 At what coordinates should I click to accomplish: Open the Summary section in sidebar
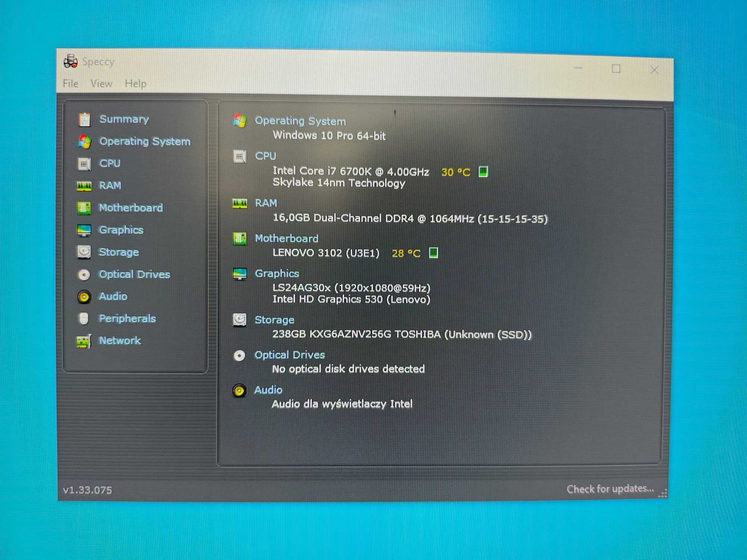coord(124,119)
